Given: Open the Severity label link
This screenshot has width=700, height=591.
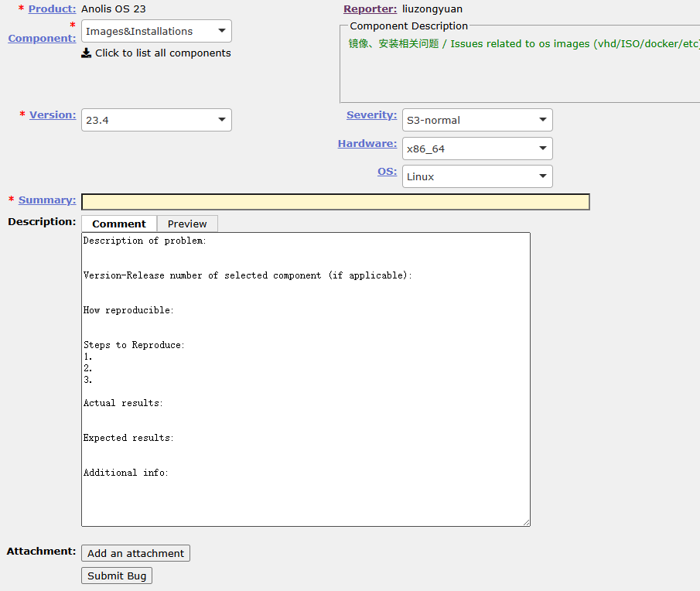Looking at the screenshot, I should point(371,114).
